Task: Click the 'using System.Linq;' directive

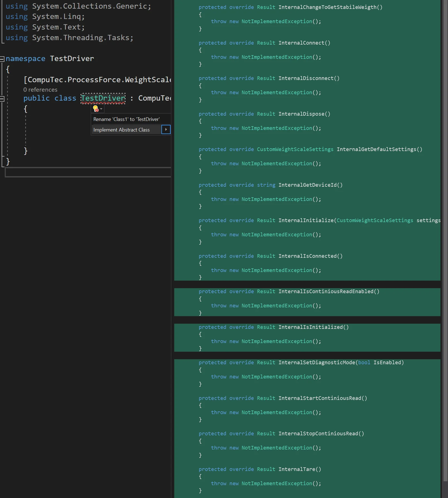Action: click(45, 16)
